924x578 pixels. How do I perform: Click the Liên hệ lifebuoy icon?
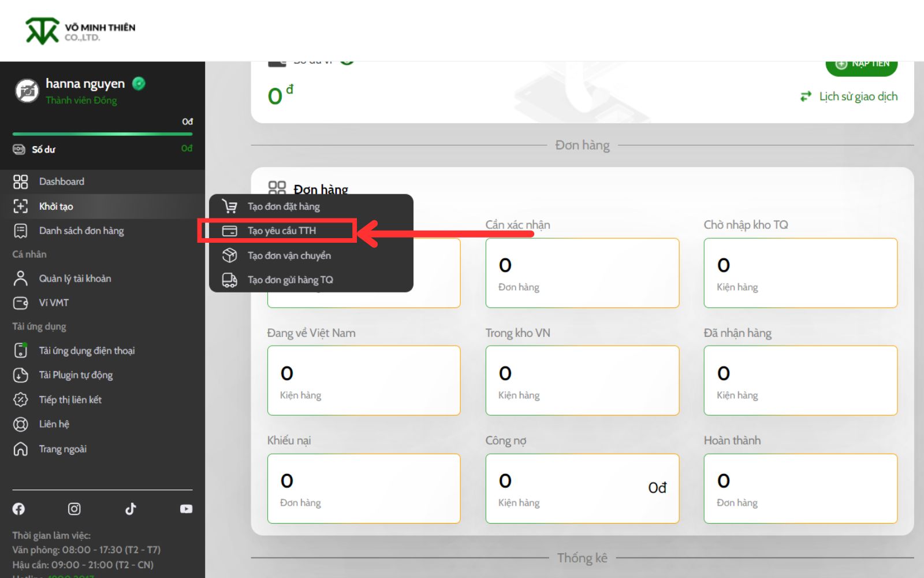[20, 424]
